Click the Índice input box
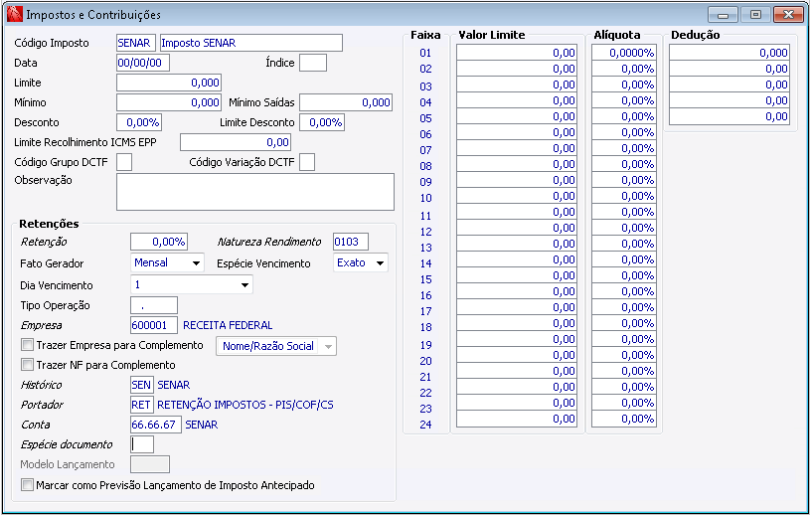The image size is (810, 515). point(313,63)
